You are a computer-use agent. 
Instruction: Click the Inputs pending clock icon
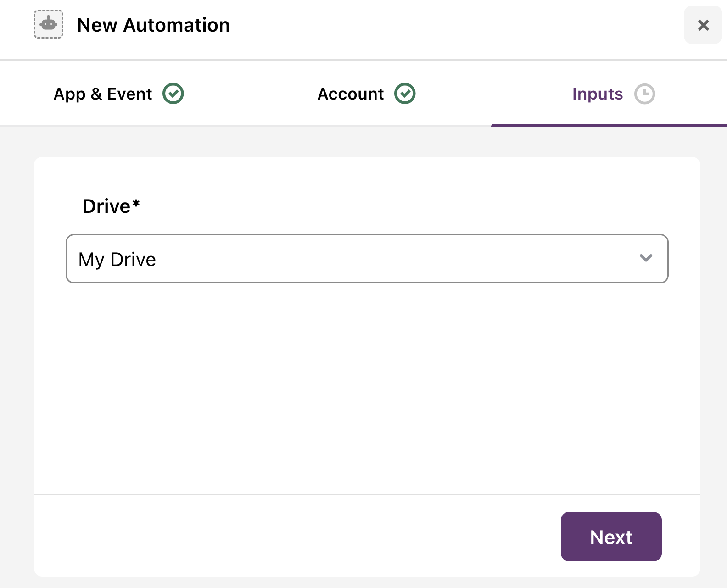644,94
